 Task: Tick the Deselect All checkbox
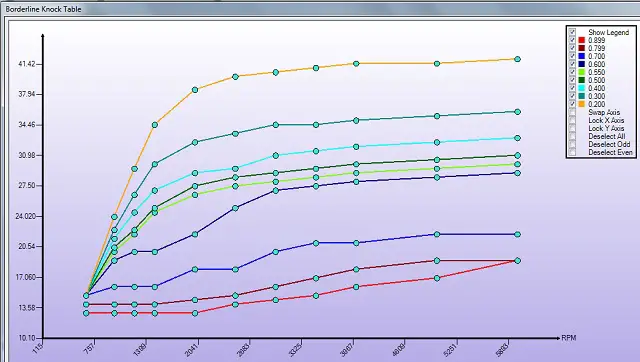[572, 136]
